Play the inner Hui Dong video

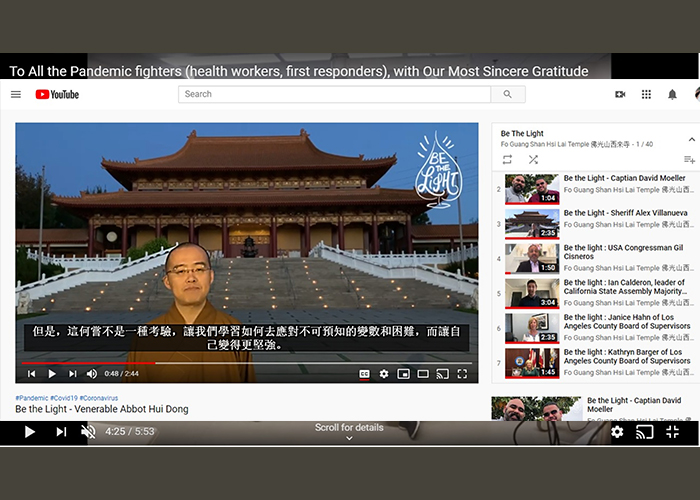[x=52, y=374]
